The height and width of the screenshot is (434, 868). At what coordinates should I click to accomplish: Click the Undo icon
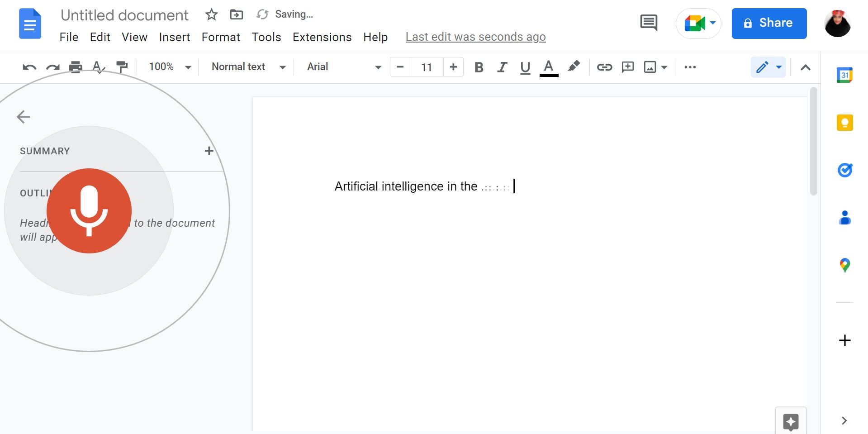click(29, 67)
